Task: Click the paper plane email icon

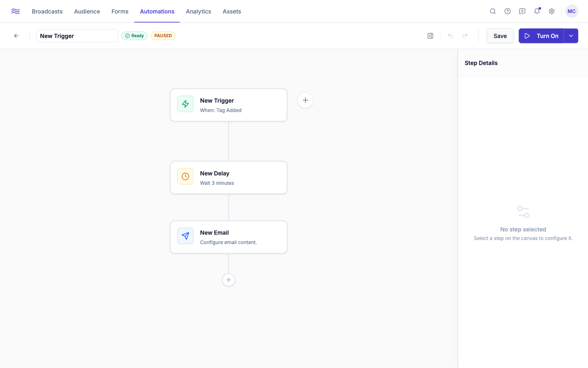Action: tap(185, 236)
